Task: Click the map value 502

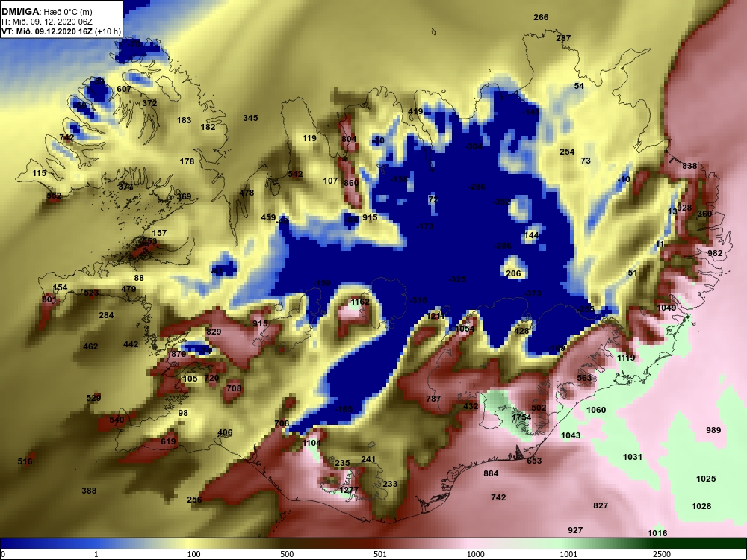Action: point(539,408)
